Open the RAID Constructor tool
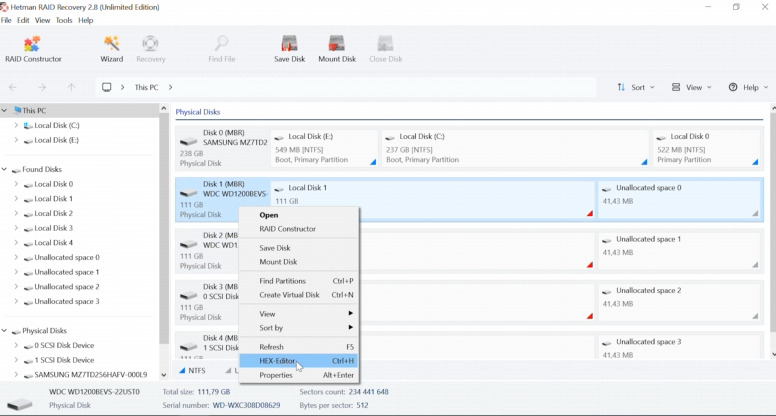The height and width of the screenshot is (416, 776). (x=33, y=49)
